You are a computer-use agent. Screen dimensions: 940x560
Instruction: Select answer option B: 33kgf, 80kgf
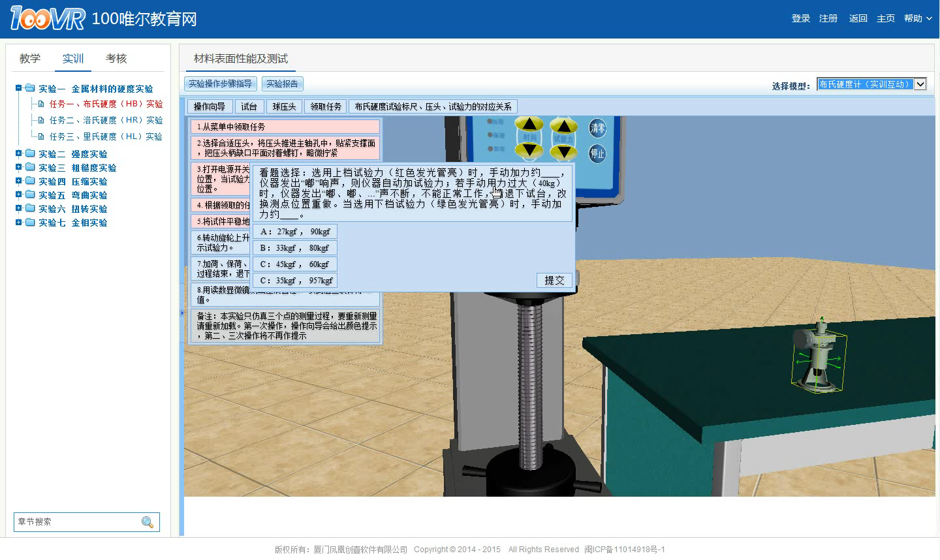295,248
